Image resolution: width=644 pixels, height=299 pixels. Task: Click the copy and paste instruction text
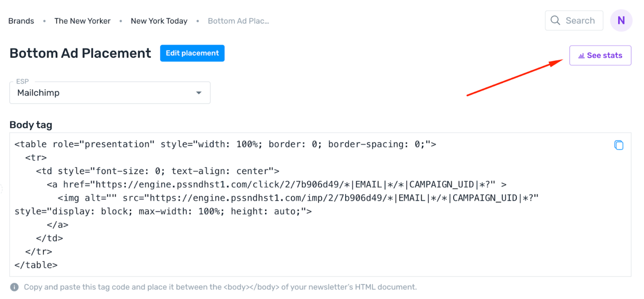(x=220, y=287)
